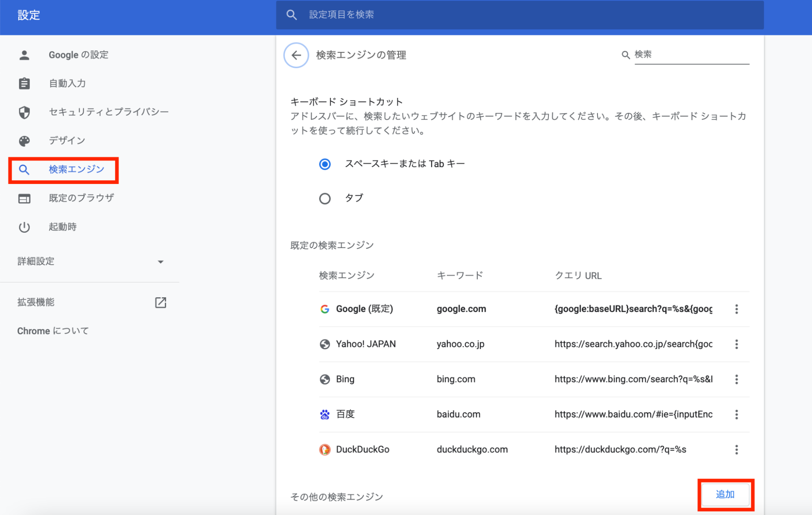Click the Bing engine name
Viewport: 812px width, 515px height.
pyautogui.click(x=345, y=379)
